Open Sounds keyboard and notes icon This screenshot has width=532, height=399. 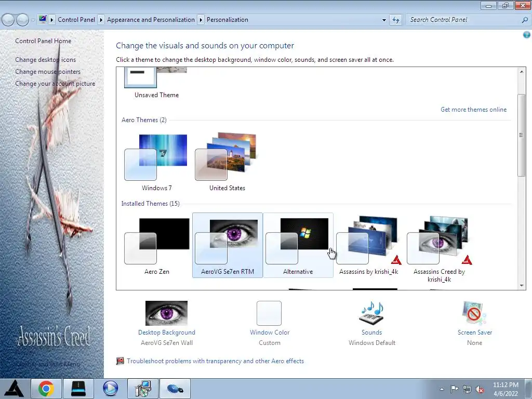click(x=372, y=313)
